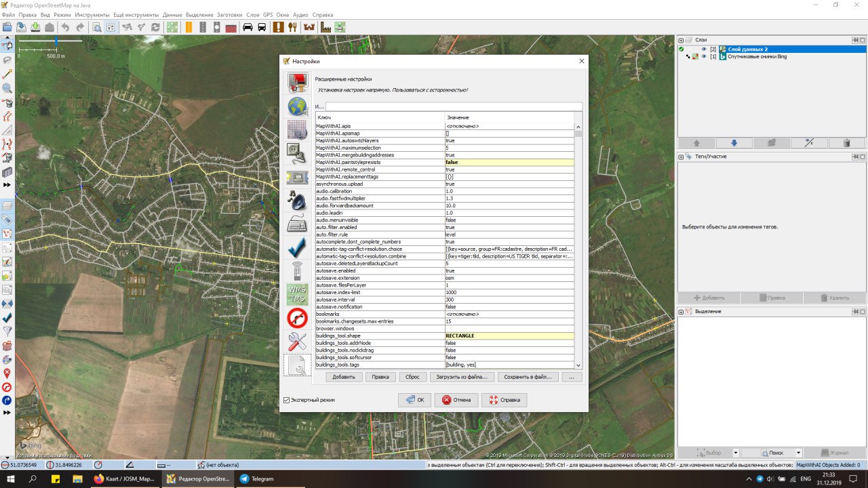
Task: Click the Undo arrow in the toolbar
Action: pos(65,27)
